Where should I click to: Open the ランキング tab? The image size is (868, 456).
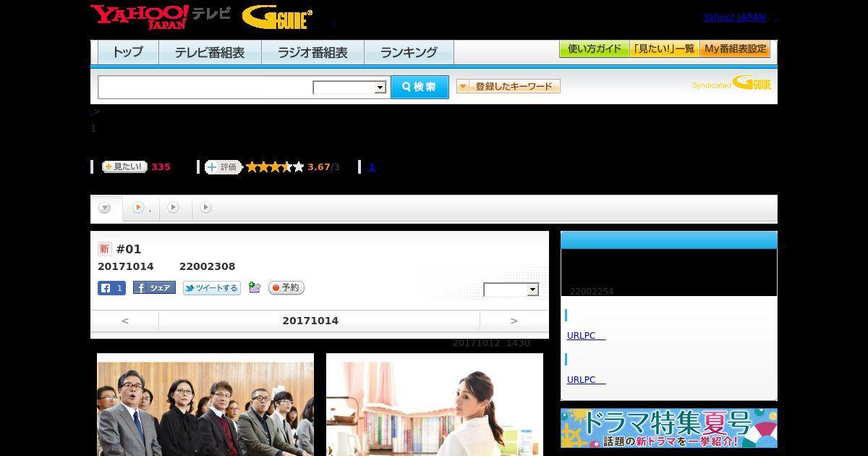click(x=409, y=52)
